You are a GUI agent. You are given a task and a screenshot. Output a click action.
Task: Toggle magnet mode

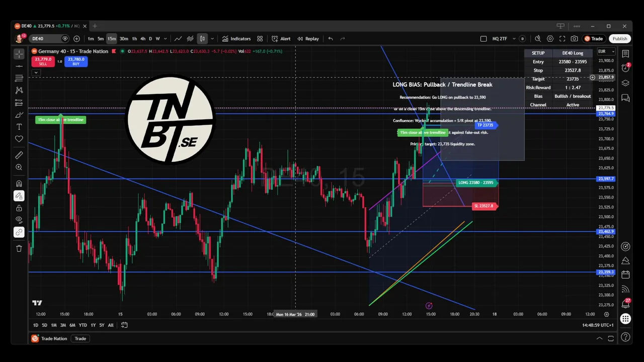pos(19,184)
